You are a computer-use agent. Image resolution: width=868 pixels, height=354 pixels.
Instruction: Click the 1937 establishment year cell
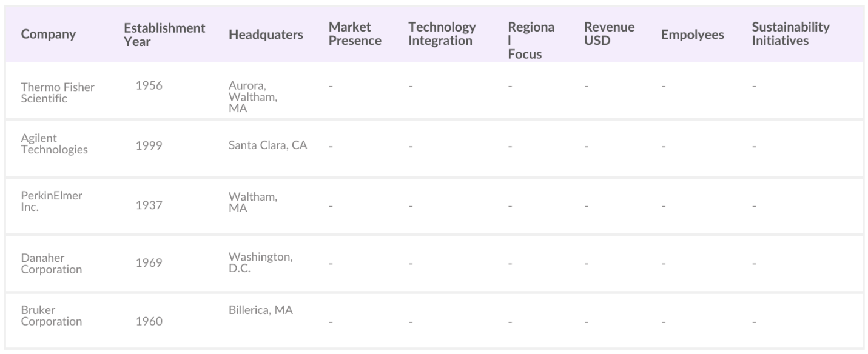[149, 206]
